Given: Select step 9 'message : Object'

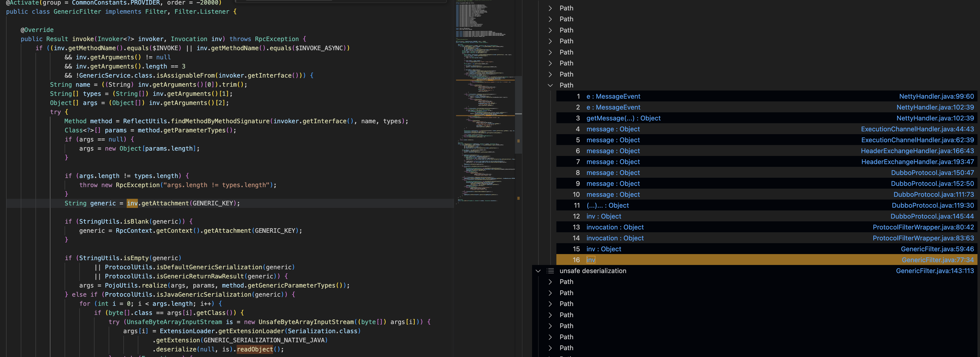Looking at the screenshot, I should [x=613, y=184].
